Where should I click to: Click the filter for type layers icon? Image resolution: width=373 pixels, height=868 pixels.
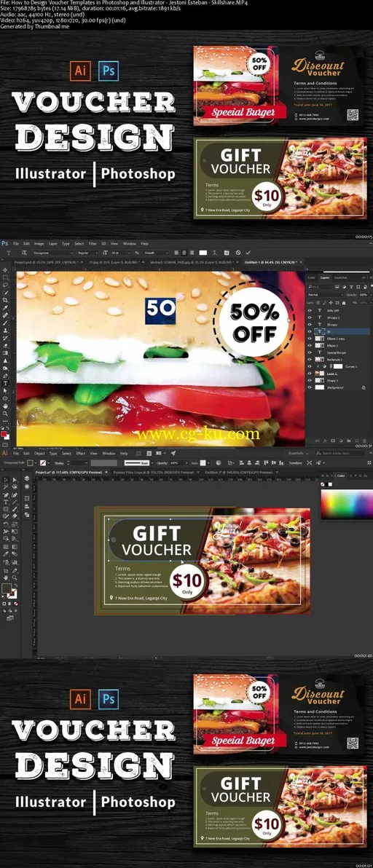click(351, 287)
